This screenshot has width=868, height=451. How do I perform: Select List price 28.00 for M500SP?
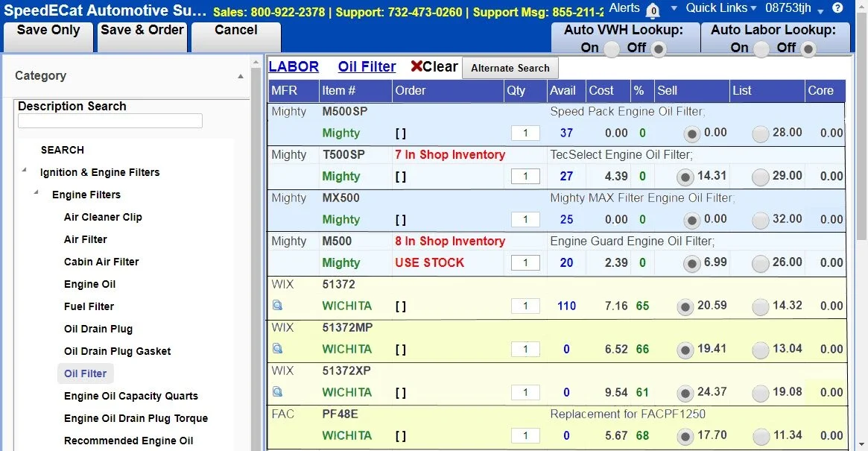(760, 134)
